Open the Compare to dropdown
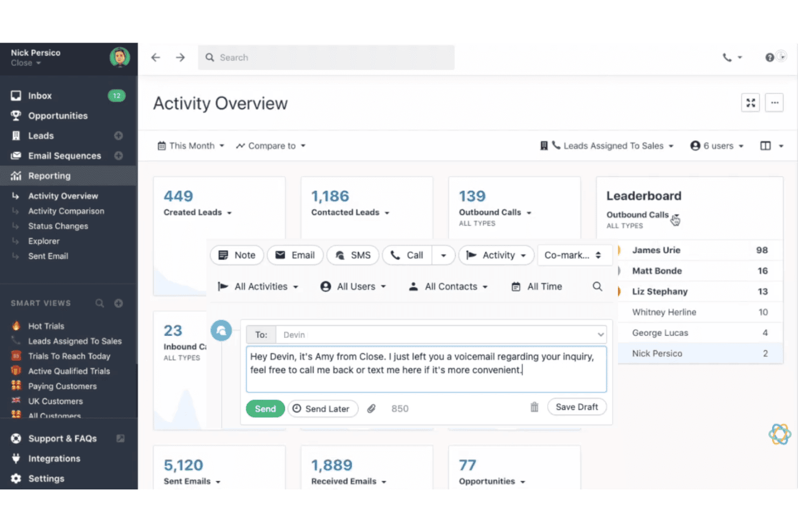The width and height of the screenshot is (798, 532). 271,146
